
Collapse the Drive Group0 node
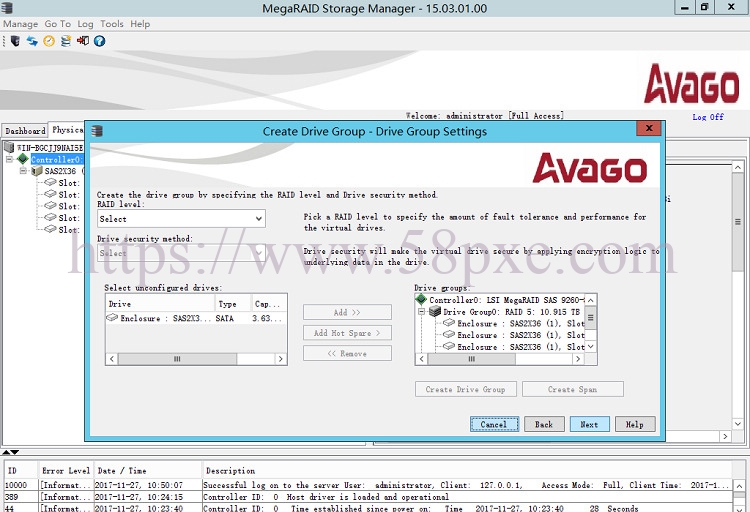pyautogui.click(x=421, y=312)
